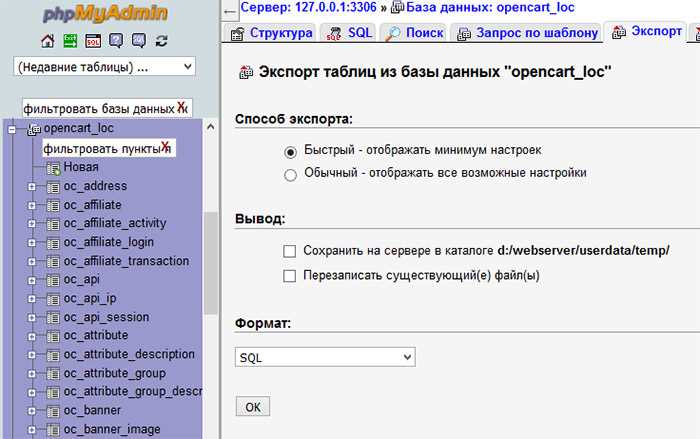Image resolution: width=700 pixels, height=439 pixels.
Task: Open the opencart_loc database tree item
Action: pyautogui.click(x=79, y=129)
